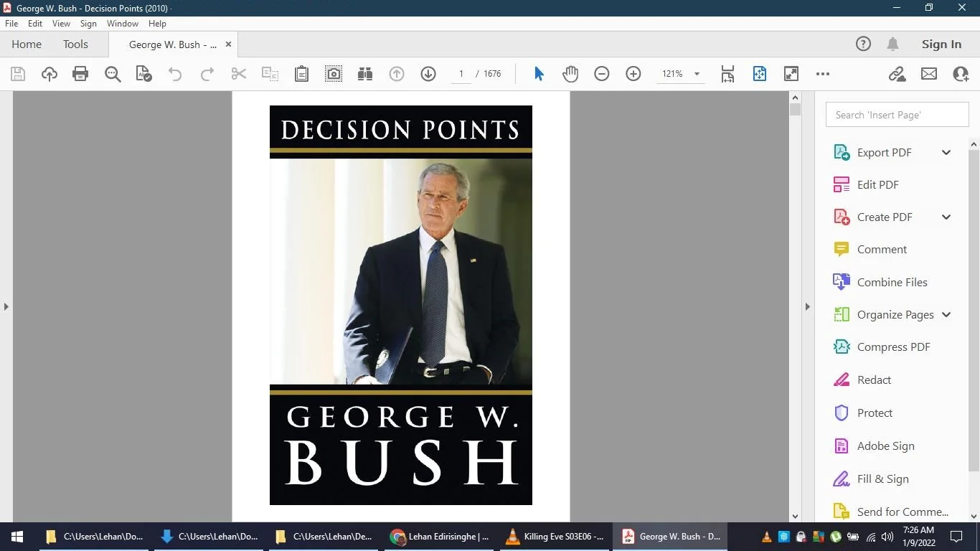Viewport: 980px width, 551px height.
Task: Click the scissors cut icon
Action: [239, 74]
